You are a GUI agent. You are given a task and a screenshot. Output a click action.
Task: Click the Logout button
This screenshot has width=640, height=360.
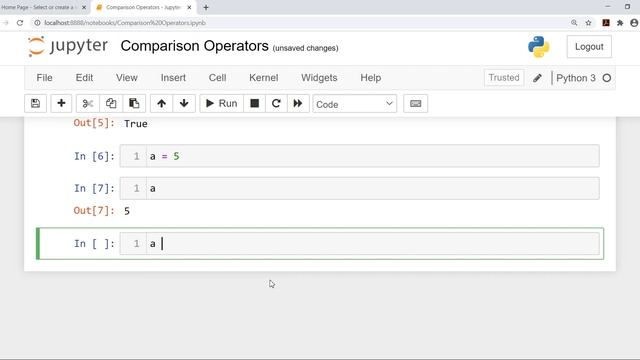(x=589, y=47)
